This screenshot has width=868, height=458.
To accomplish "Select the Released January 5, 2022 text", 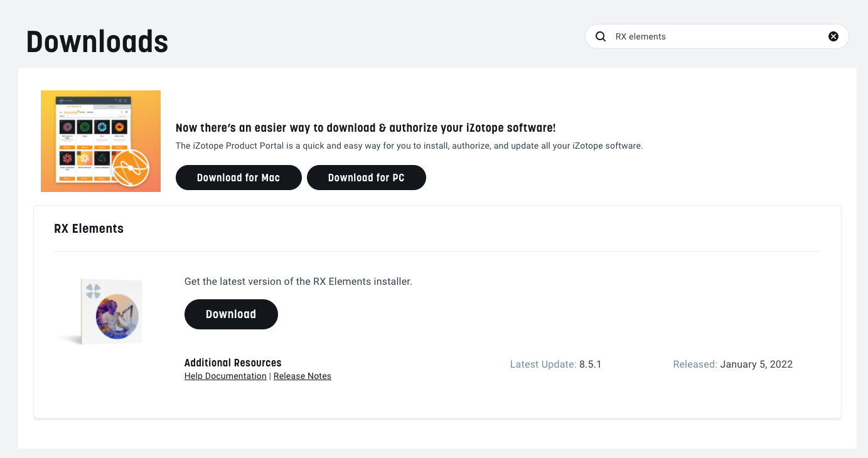I will pyautogui.click(x=732, y=364).
